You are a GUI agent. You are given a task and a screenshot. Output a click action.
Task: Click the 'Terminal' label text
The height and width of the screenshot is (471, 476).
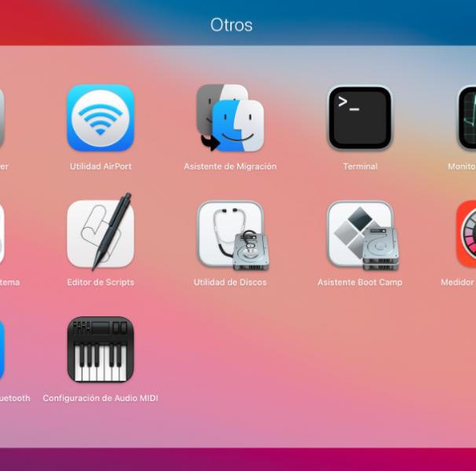pos(361,166)
